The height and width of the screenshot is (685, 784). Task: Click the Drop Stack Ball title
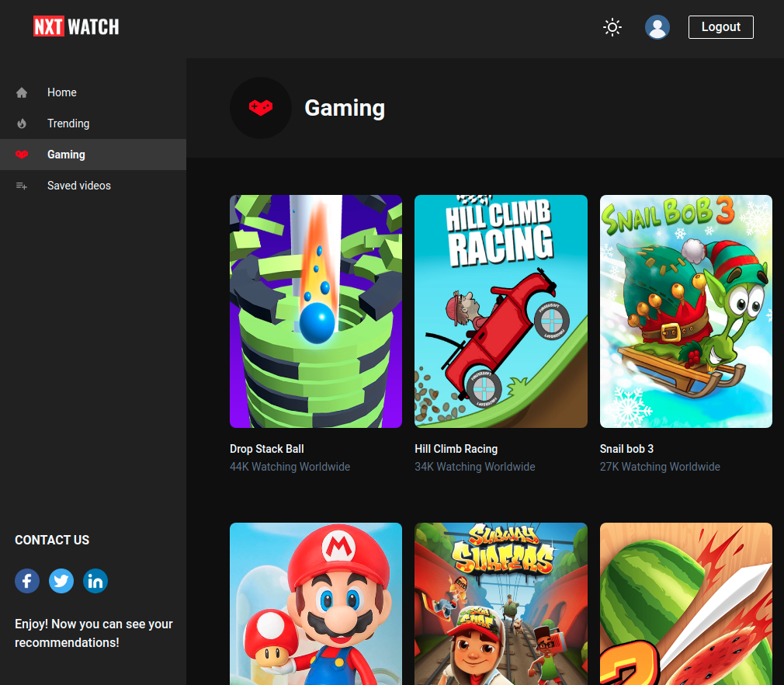click(266, 449)
